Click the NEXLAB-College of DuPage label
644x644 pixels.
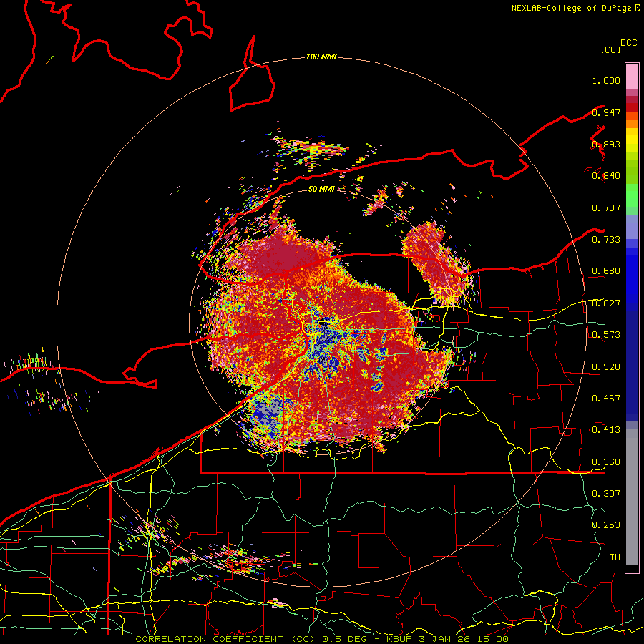pos(571,8)
